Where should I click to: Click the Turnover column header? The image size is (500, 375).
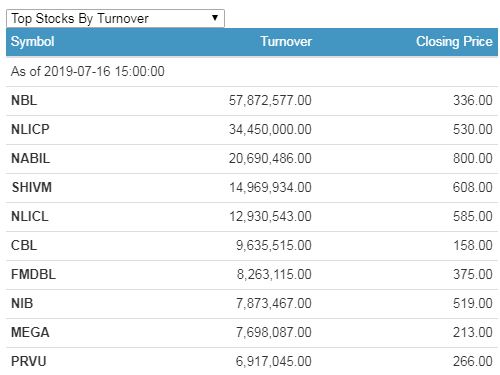click(286, 42)
